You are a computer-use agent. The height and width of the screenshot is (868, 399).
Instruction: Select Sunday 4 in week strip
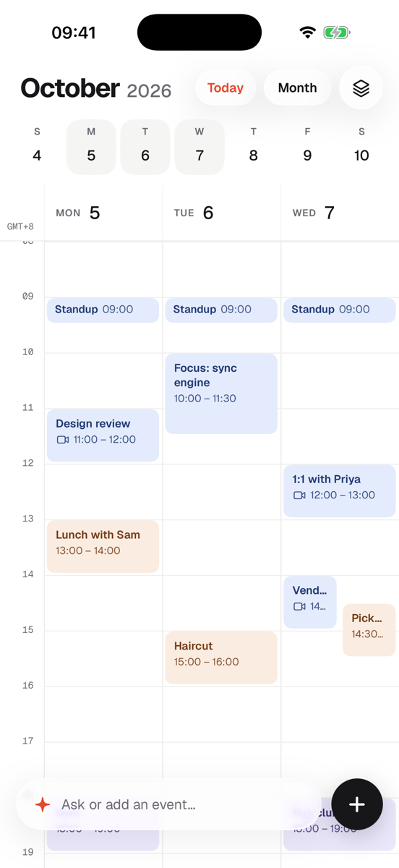[x=37, y=147]
